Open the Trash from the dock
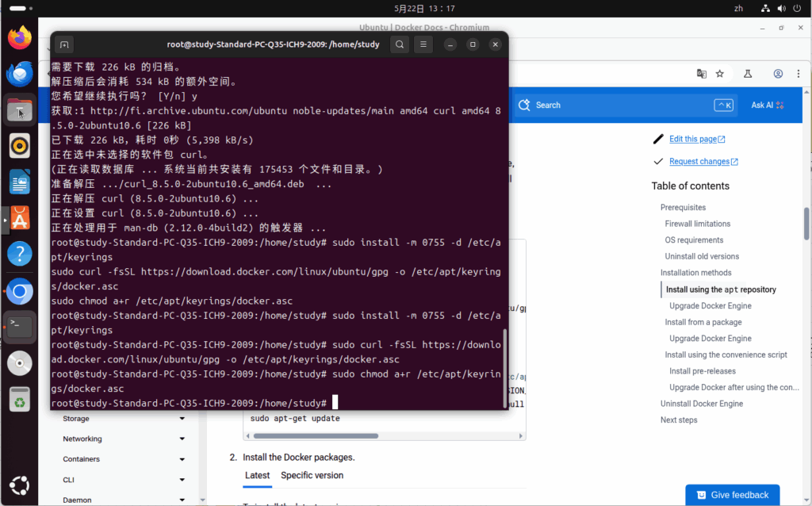This screenshot has width=812, height=506. [20, 399]
